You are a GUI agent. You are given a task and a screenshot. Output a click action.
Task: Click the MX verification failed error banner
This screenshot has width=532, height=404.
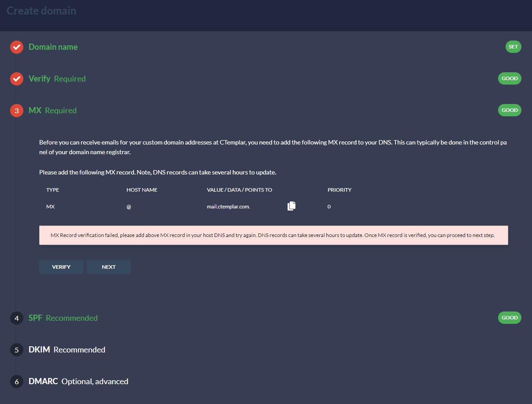pyautogui.click(x=273, y=235)
